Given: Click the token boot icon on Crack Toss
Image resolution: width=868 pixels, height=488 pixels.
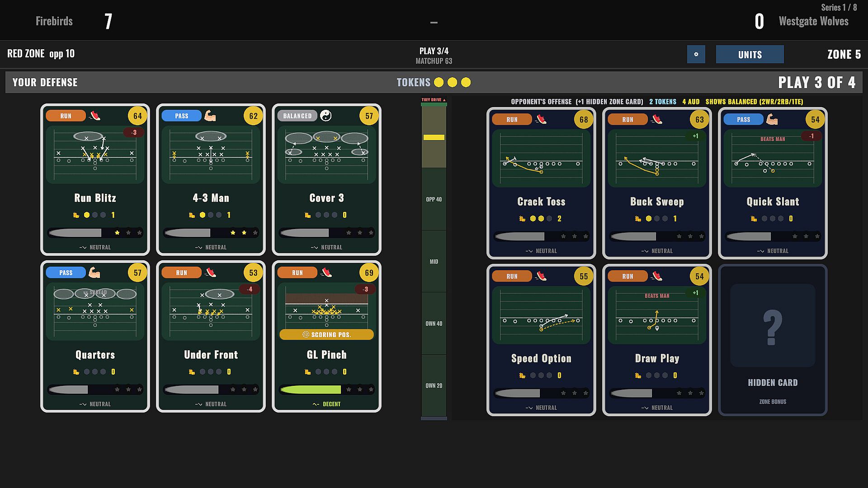Looking at the screenshot, I should click(522, 219).
